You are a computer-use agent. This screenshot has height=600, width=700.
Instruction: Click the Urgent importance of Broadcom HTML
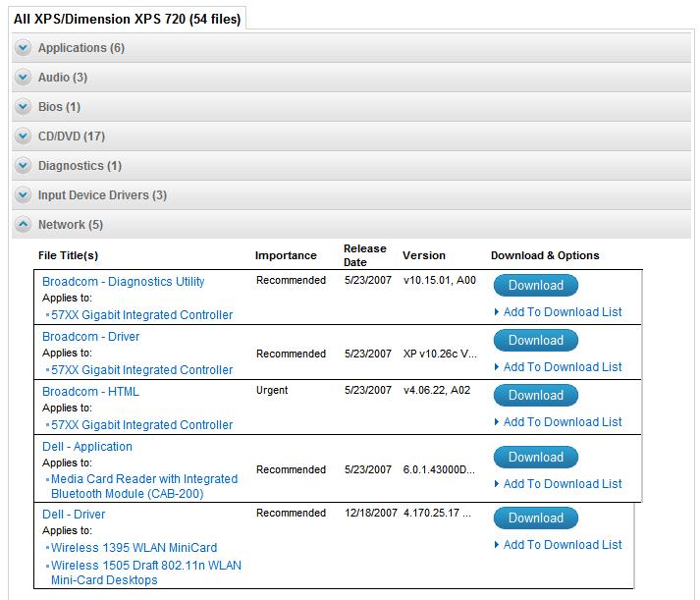[x=272, y=390]
